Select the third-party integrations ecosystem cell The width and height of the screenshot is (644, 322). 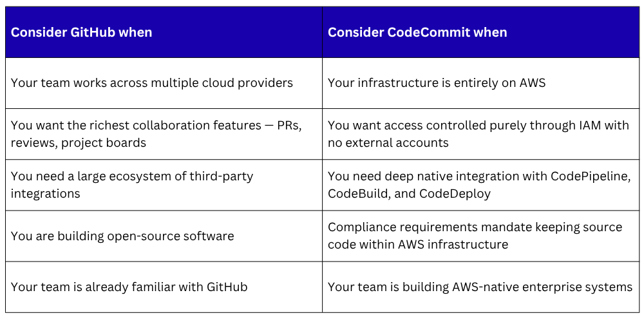164,185
